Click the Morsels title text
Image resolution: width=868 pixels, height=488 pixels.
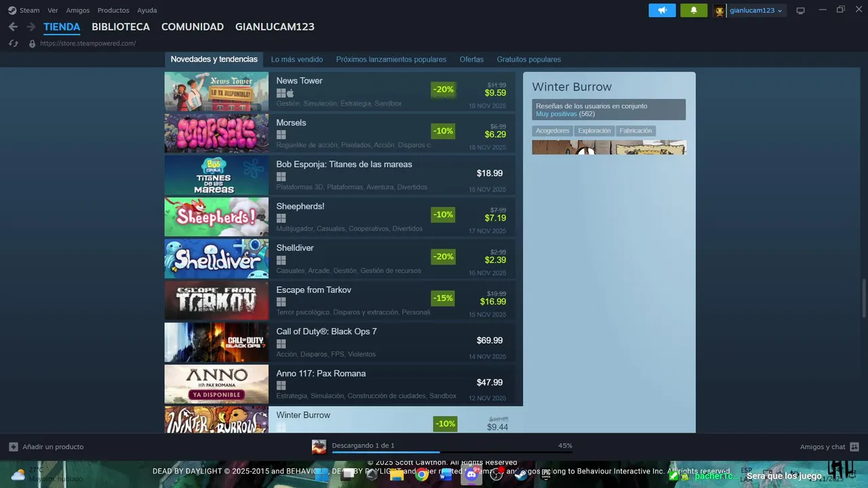(x=291, y=123)
